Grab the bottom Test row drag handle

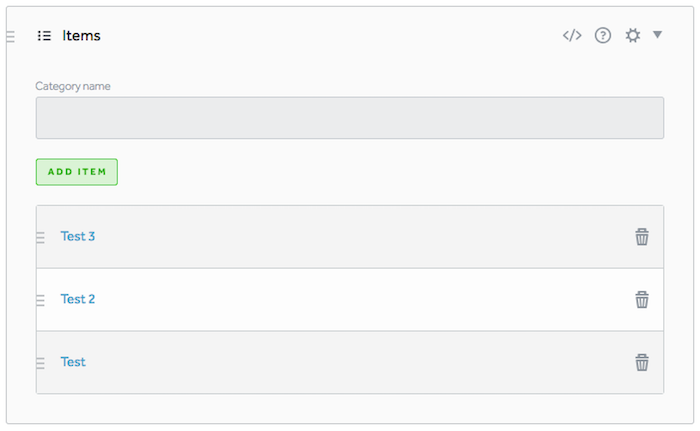tap(41, 363)
